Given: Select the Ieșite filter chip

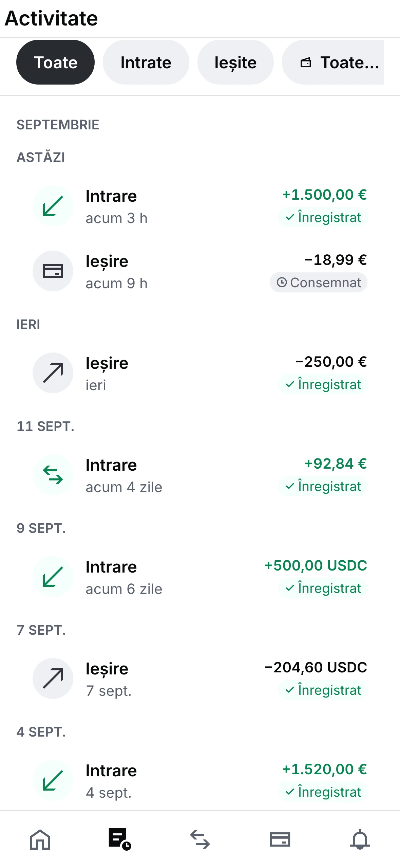Looking at the screenshot, I should 235,62.
